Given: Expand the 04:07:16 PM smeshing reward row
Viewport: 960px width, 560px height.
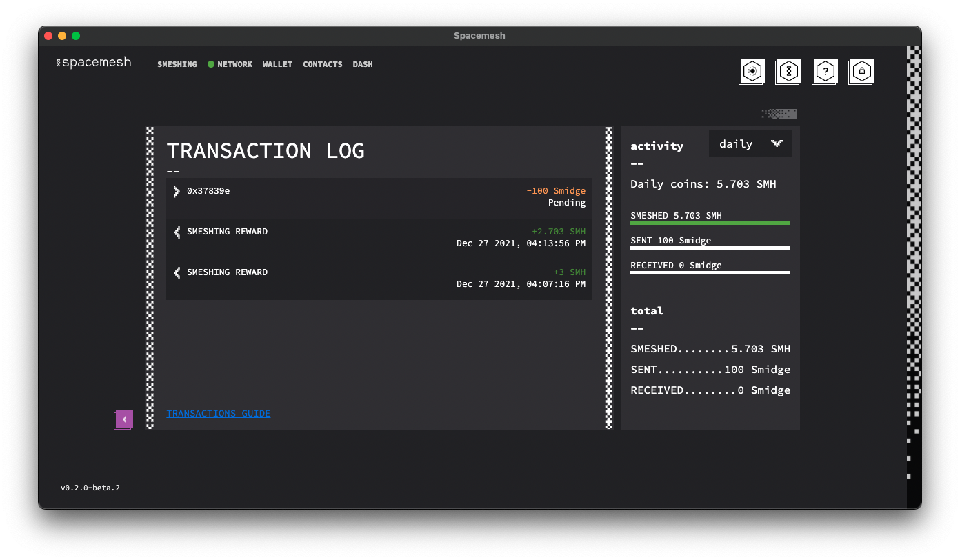Looking at the screenshot, I should click(379, 279).
